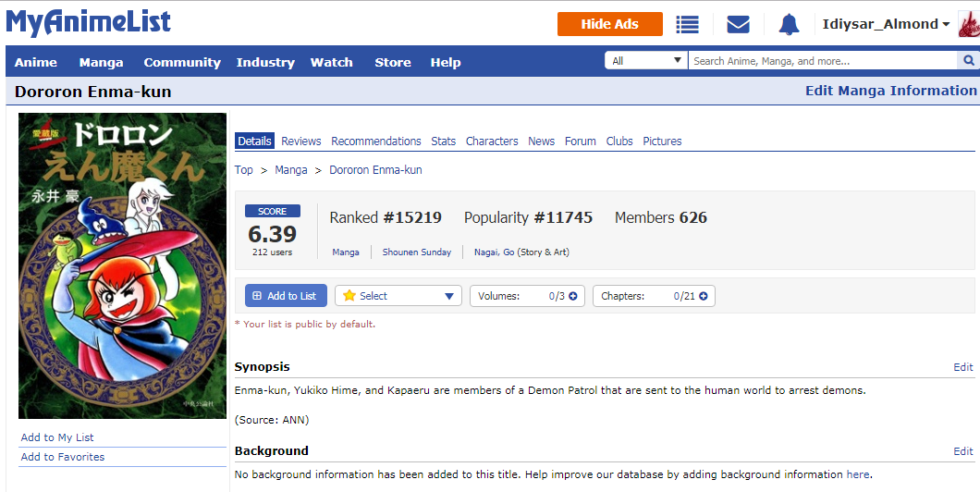This screenshot has width=980, height=492.
Task: Click the Top breadcrumb link
Action: (x=244, y=170)
